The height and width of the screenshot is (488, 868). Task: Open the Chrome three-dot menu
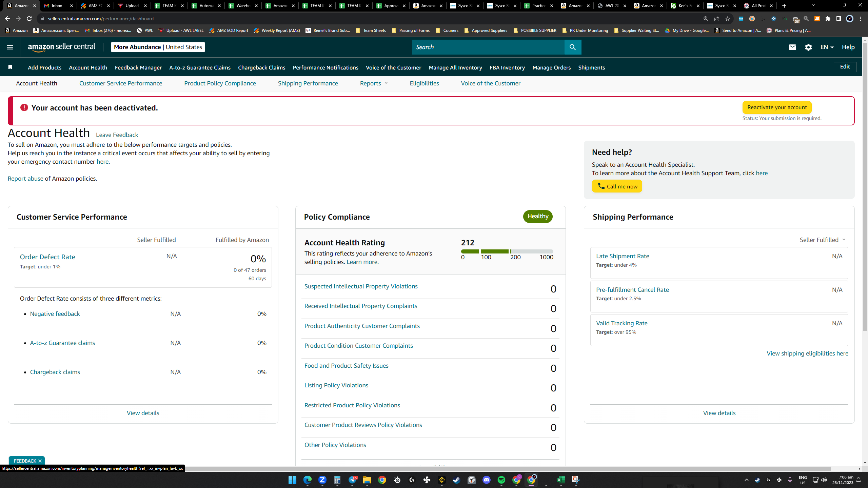point(861,19)
